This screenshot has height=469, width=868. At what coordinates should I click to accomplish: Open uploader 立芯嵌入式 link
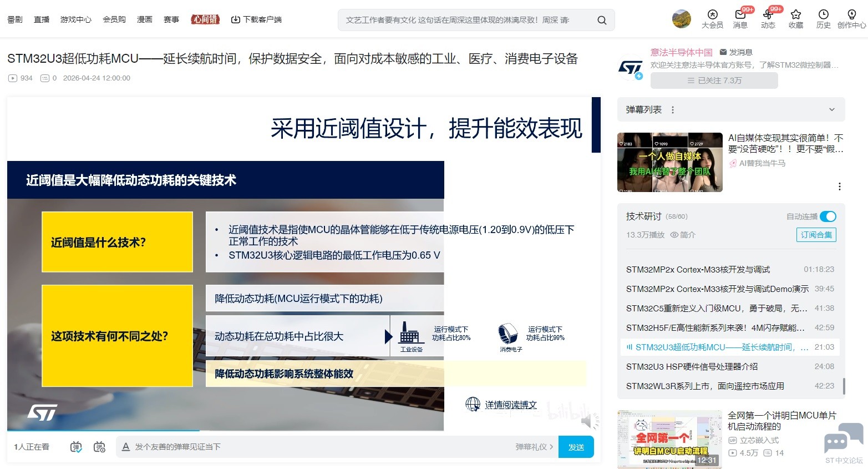click(x=759, y=440)
